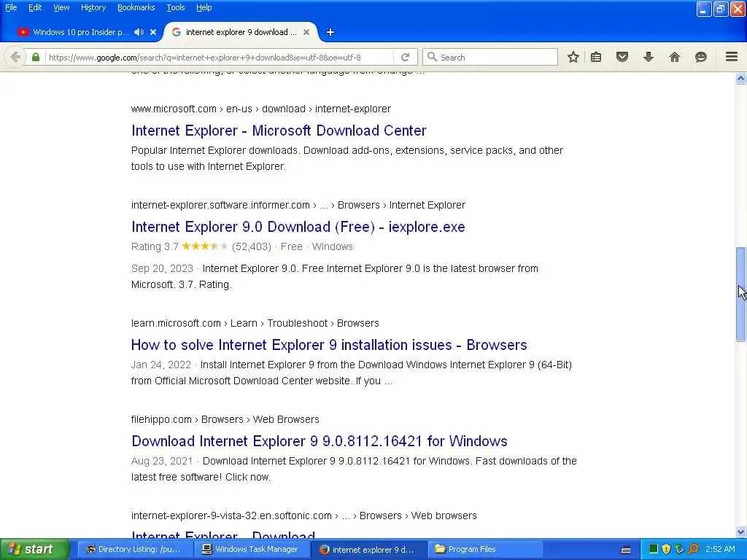The width and height of the screenshot is (747, 560).
Task: Open Download Internet Explorer 9 9.0.8112.16421 link
Action: pyautogui.click(x=320, y=441)
